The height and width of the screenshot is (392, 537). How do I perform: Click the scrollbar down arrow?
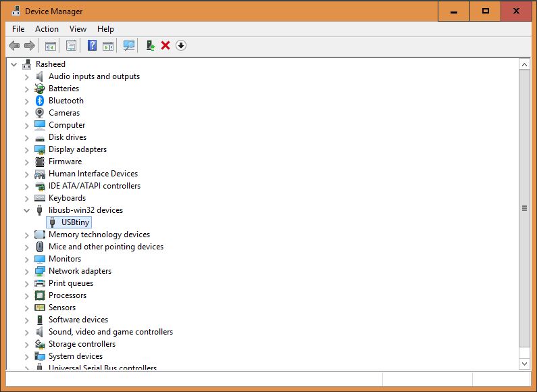[524, 364]
